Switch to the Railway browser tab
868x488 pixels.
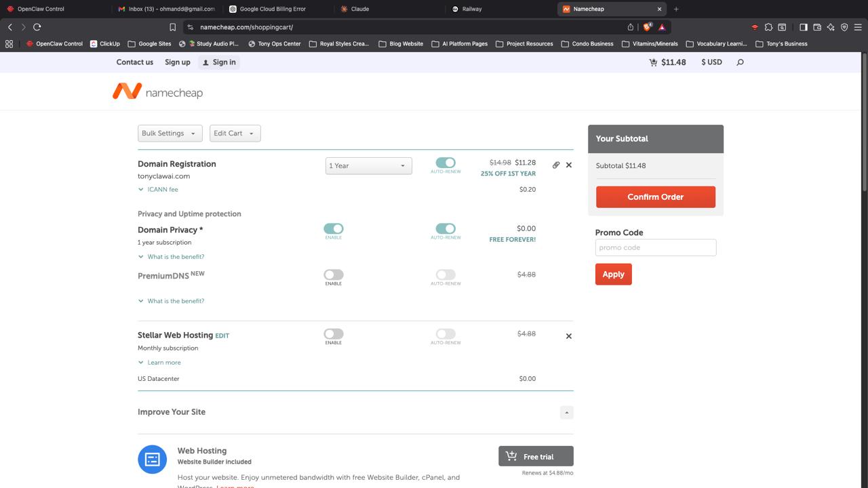(x=471, y=9)
